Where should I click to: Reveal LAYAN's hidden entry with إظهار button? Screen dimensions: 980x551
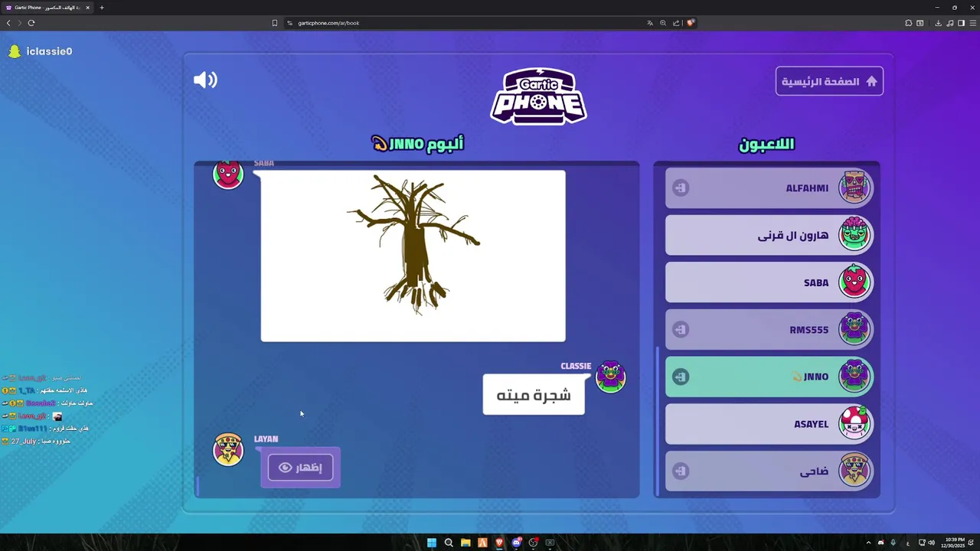[x=300, y=467]
